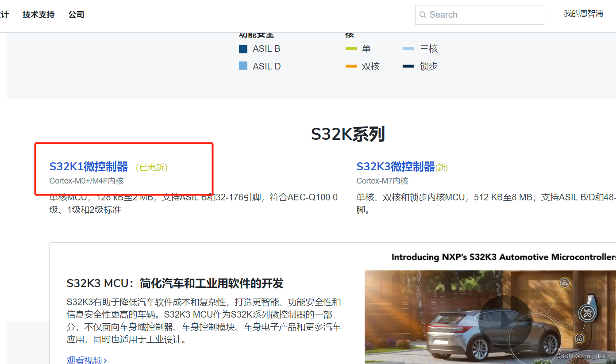Screen dimensions: 616x364
Task: Click the ASIL B legend label
Action: [x=266, y=49]
